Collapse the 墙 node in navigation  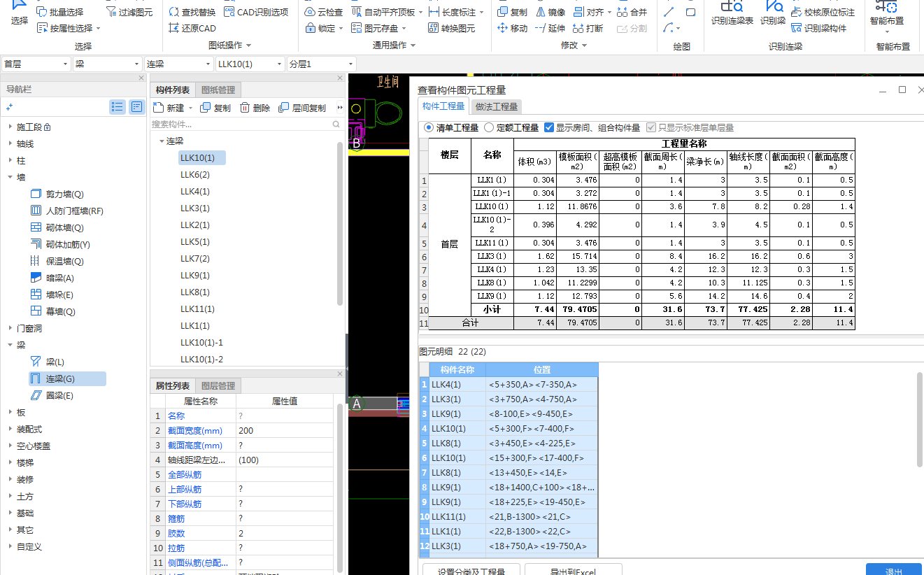pyautogui.click(x=10, y=177)
